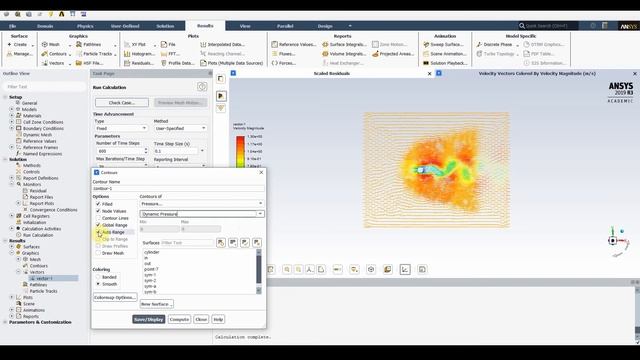Open Projected Areas report
This screenshot has width=640, height=360.
[393, 54]
